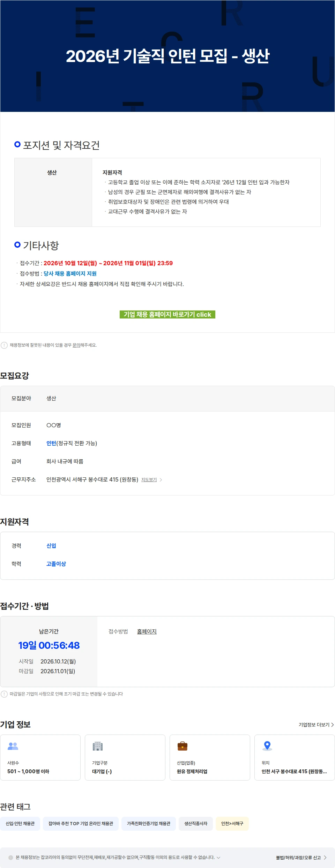The image size is (335, 868).
Task: Click the 인턴 employment type link
Action: click(x=51, y=443)
